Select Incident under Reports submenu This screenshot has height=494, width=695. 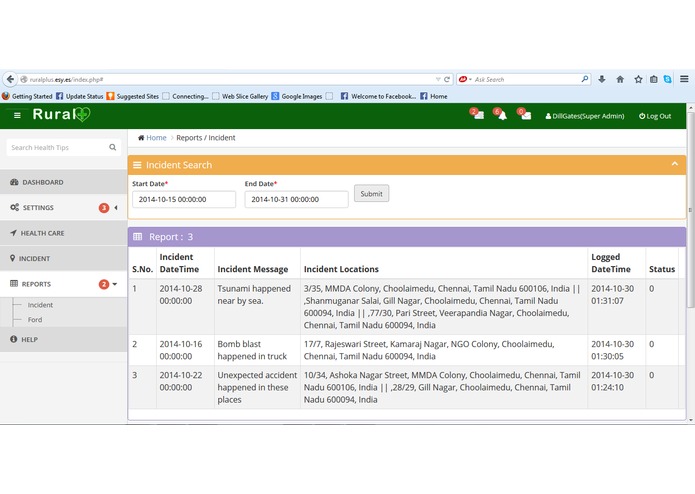click(40, 305)
